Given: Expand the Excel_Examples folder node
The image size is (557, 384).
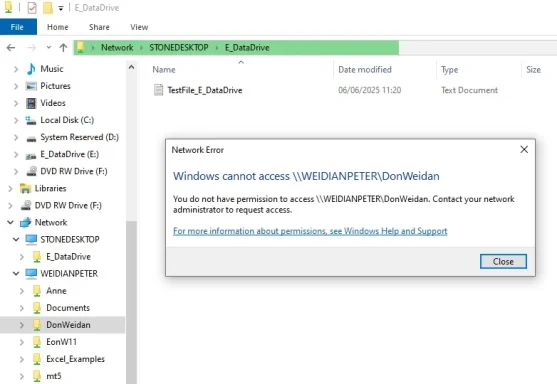Looking at the screenshot, I should pos(22,359).
